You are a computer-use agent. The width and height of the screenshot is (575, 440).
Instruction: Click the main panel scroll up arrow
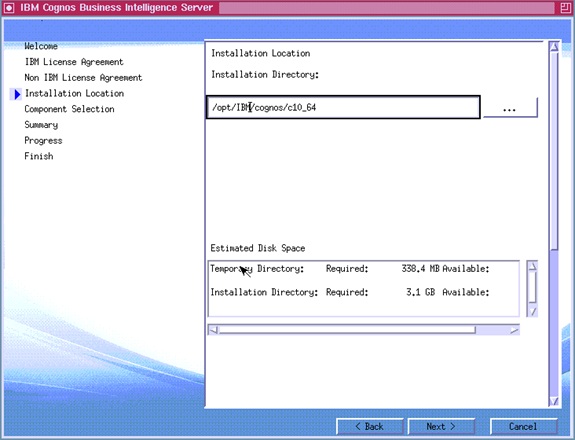tap(554, 47)
